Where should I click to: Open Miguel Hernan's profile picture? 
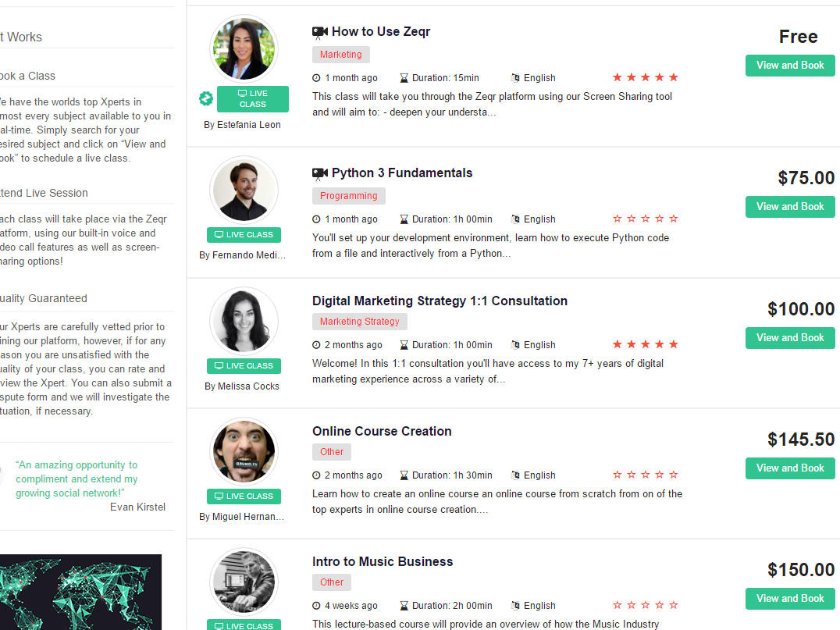(244, 451)
